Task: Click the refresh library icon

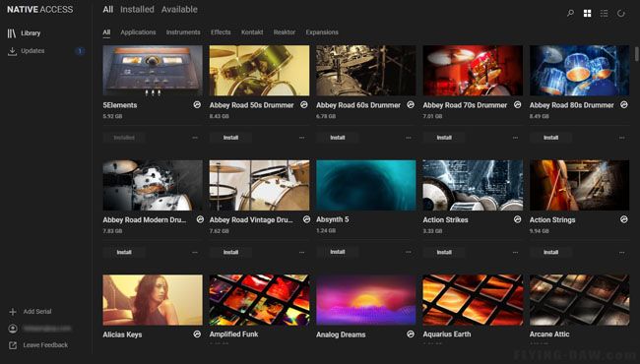Action: click(621, 14)
